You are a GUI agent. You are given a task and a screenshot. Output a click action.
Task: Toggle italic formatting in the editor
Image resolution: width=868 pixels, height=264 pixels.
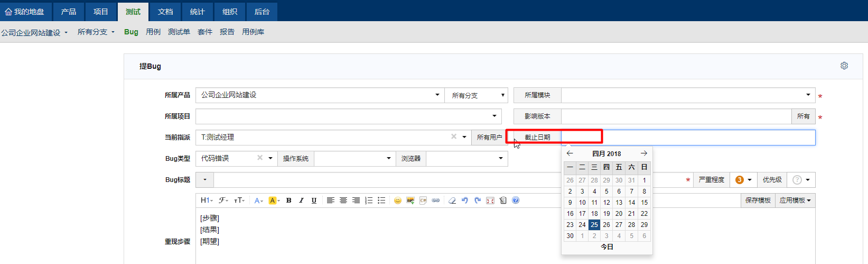(301, 201)
